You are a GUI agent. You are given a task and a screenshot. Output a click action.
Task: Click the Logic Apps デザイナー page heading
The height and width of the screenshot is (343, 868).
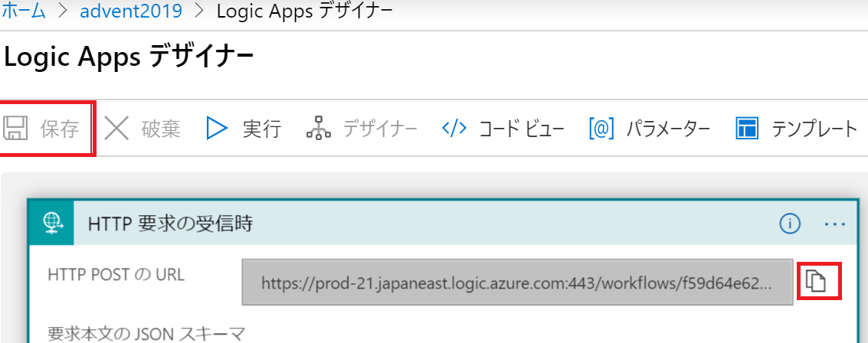[129, 57]
